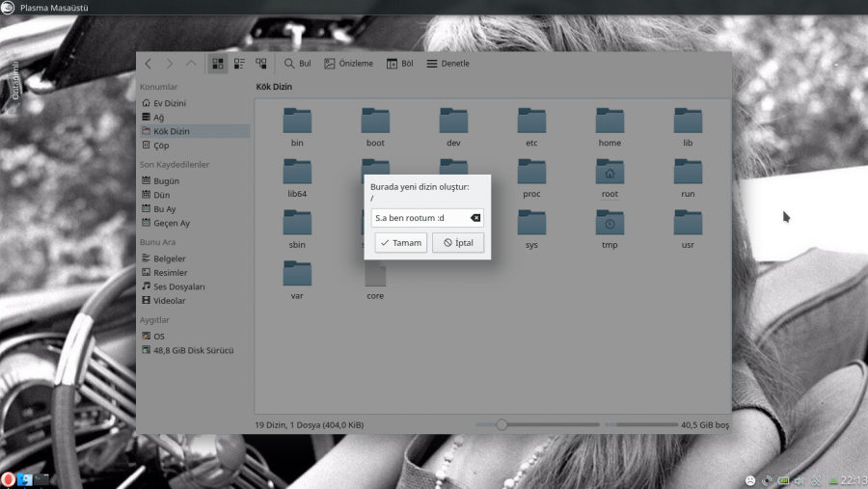Open the file manager taskbar icon
Screen dimensions: 868x489
25,479
